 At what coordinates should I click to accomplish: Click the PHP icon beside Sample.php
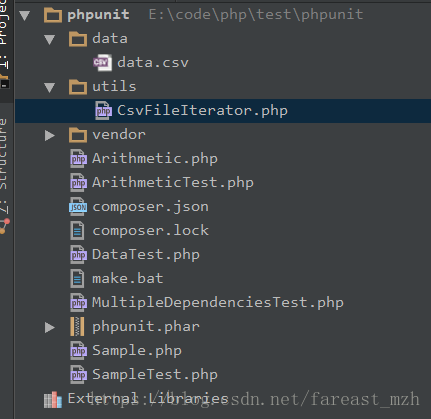[78, 351]
